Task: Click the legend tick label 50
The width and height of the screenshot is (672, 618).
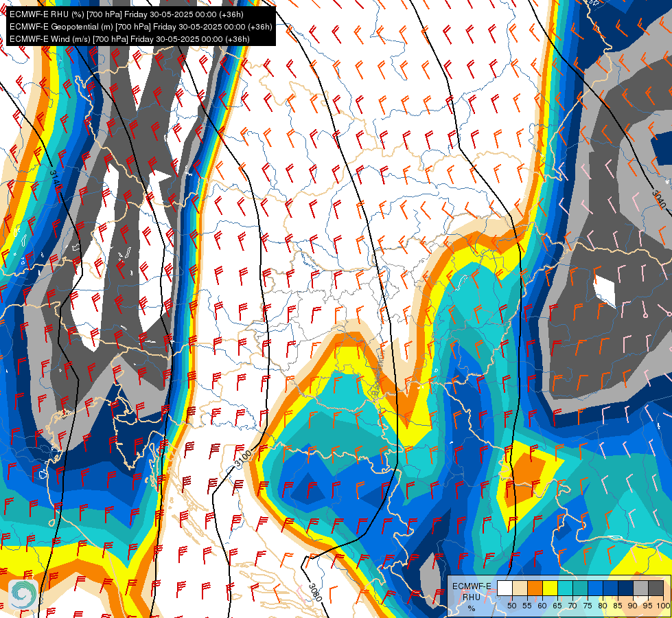Action: (511, 606)
